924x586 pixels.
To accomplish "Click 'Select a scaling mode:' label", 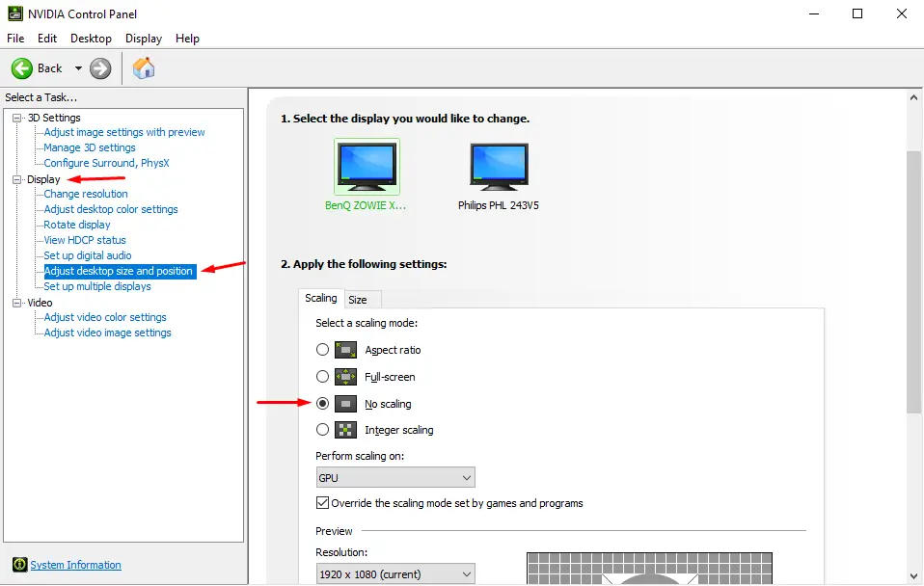I will (367, 323).
